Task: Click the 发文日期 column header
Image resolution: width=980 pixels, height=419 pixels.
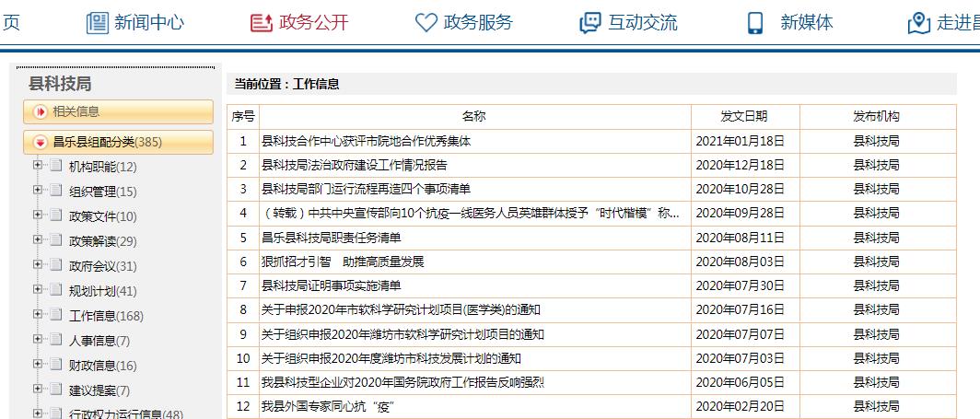Action: [744, 116]
